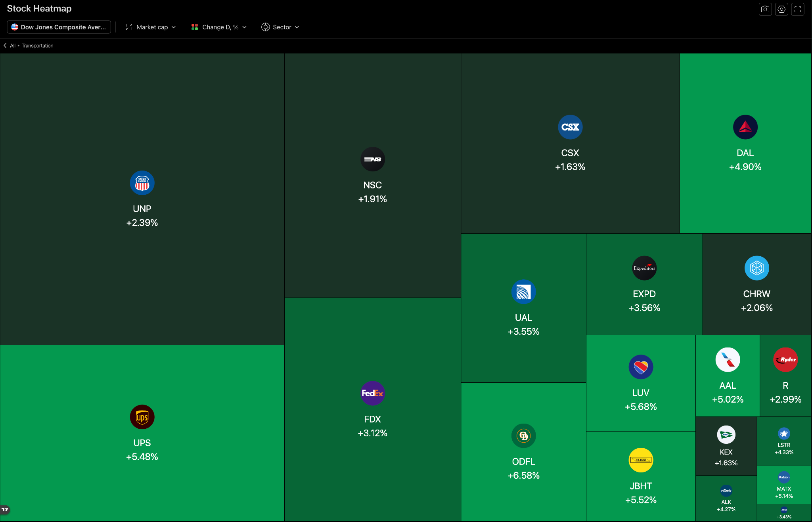Click the TradingView logo badge

click(5, 509)
